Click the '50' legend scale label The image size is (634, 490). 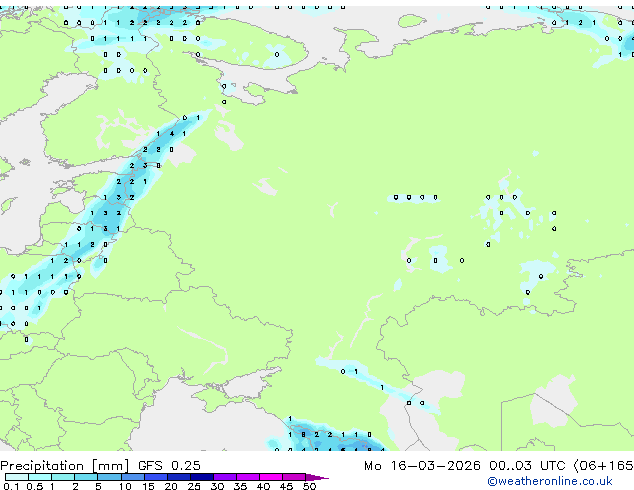click(309, 486)
